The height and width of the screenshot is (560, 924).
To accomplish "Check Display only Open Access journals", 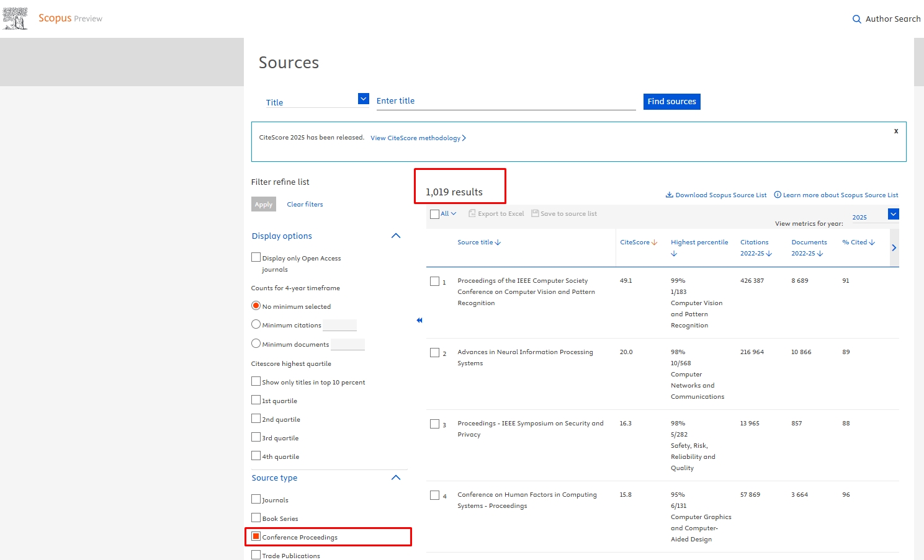I will click(x=256, y=257).
